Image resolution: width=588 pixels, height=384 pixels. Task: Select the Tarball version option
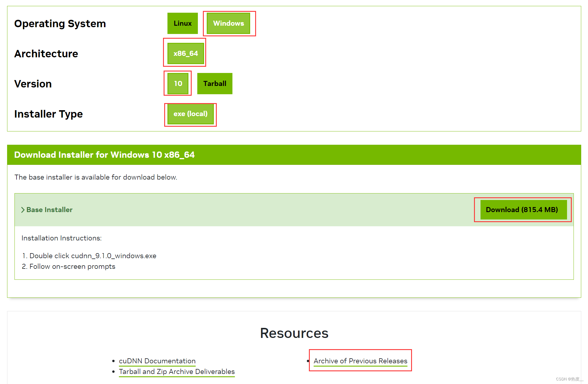(215, 84)
